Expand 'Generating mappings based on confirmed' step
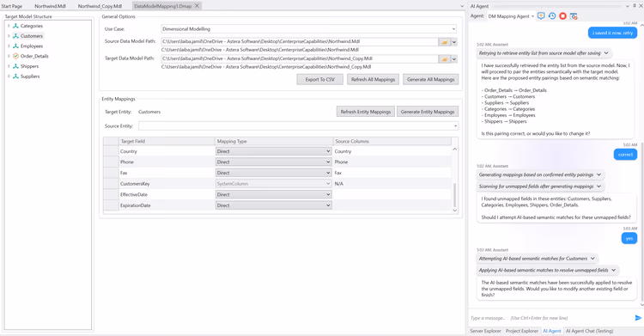Image resolution: width=644 pixels, height=336 pixels. click(x=598, y=174)
